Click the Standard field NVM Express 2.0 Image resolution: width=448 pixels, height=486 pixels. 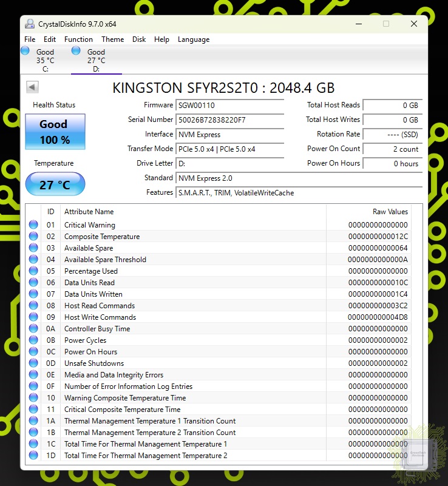[x=299, y=178]
